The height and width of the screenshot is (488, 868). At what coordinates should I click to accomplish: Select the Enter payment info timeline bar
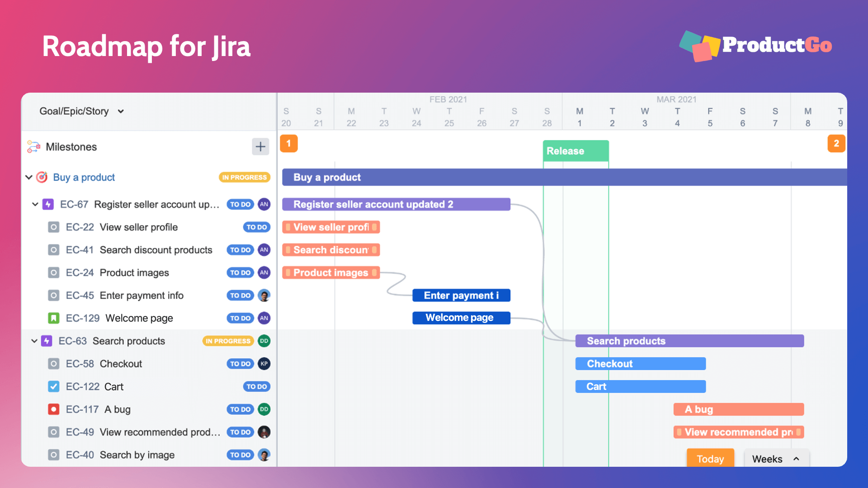pyautogui.click(x=461, y=296)
